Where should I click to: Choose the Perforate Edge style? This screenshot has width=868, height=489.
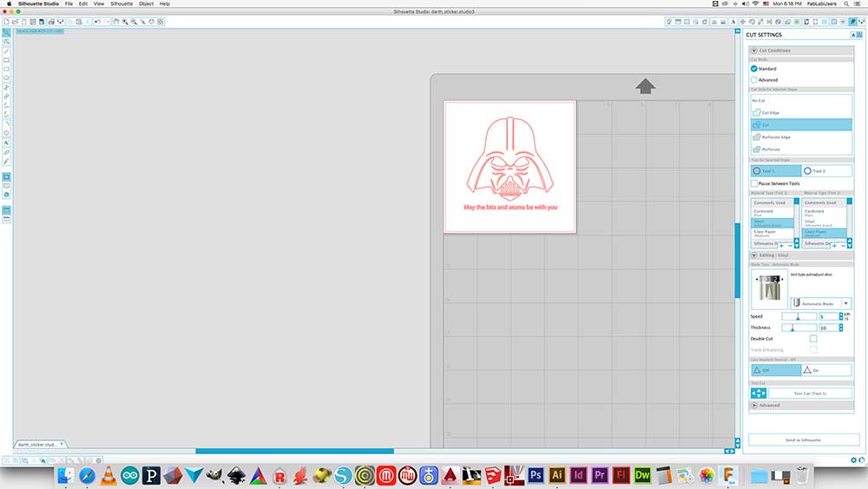point(801,136)
